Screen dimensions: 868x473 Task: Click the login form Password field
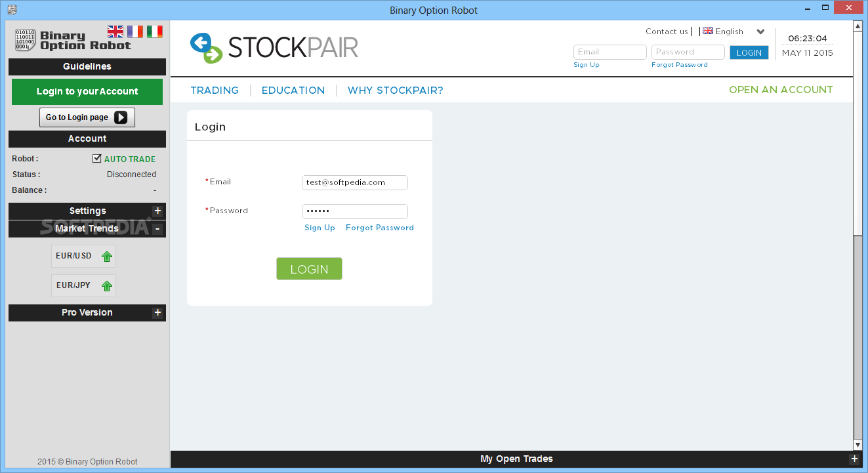[x=355, y=211]
